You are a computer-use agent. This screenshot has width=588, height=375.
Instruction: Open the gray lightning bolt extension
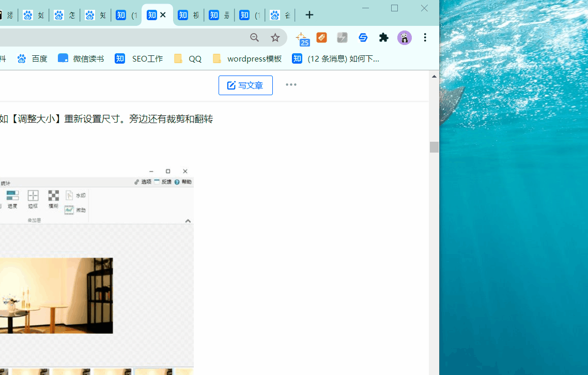tap(342, 38)
